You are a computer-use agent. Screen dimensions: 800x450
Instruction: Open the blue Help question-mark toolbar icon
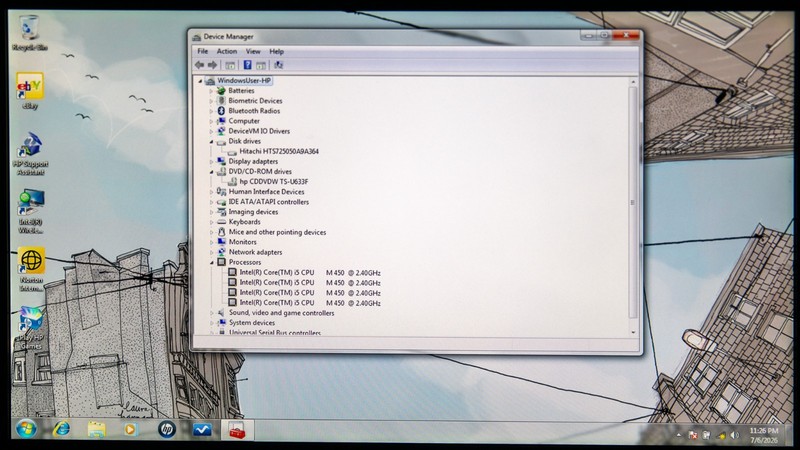pos(247,65)
